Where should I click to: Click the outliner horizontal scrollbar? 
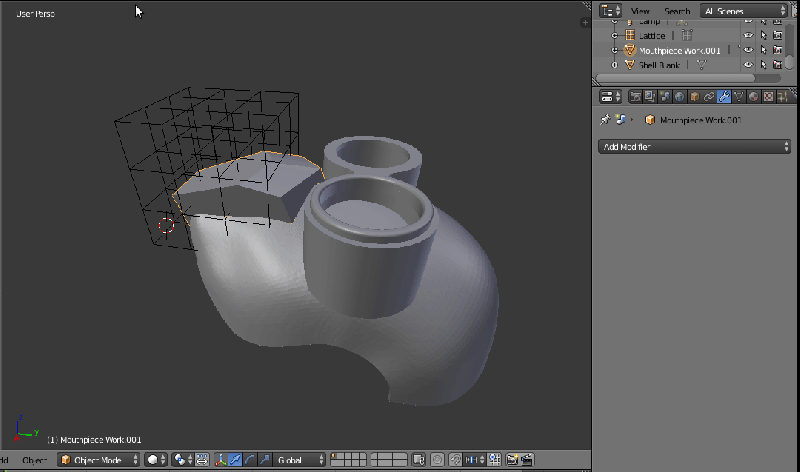click(x=675, y=78)
